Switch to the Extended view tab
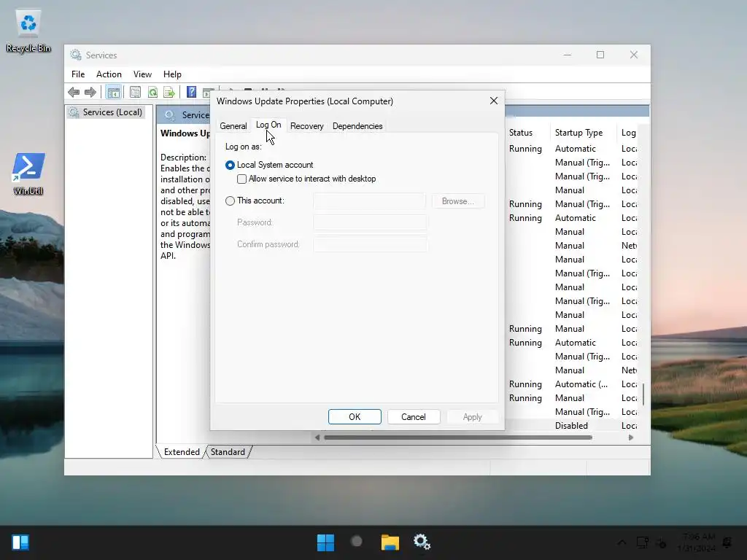Image resolution: width=747 pixels, height=560 pixels. pos(182,452)
